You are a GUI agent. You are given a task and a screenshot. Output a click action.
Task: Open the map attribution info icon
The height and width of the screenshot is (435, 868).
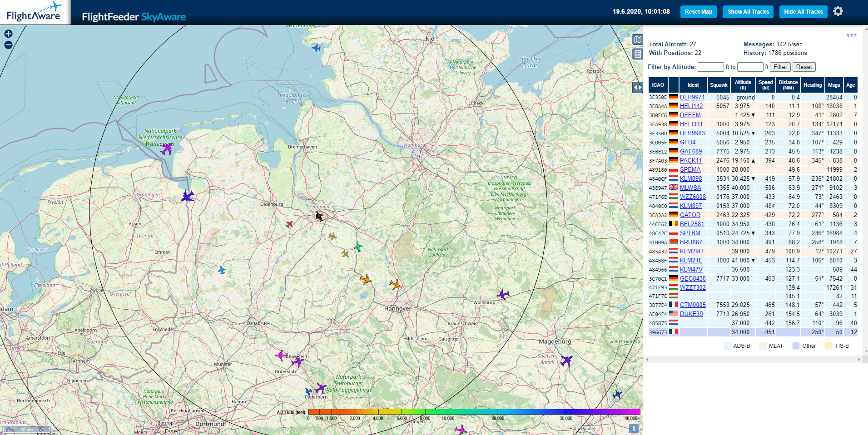point(634,428)
